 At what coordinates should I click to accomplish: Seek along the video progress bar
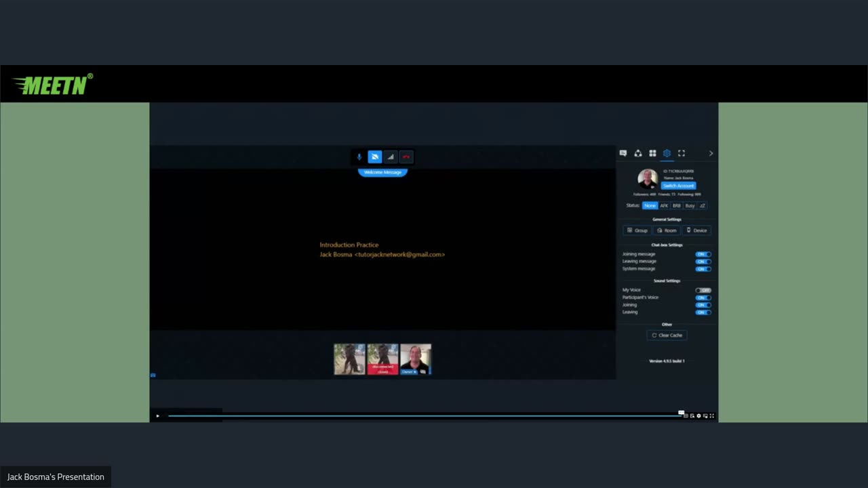point(425,415)
